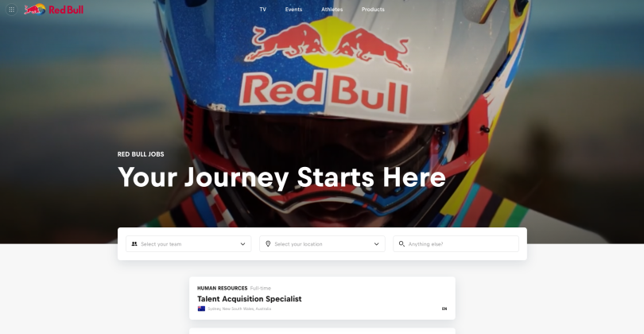Open the Select your team dropdown
644x334 pixels.
[188, 243]
